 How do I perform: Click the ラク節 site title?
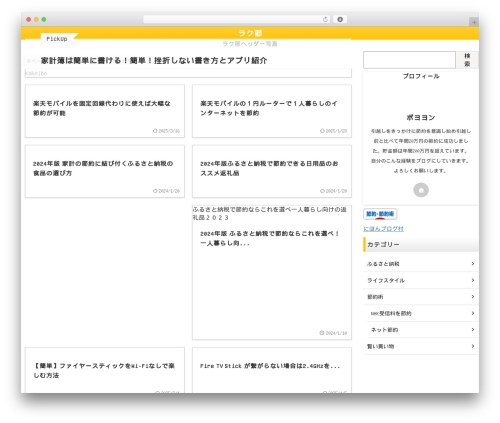click(250, 33)
